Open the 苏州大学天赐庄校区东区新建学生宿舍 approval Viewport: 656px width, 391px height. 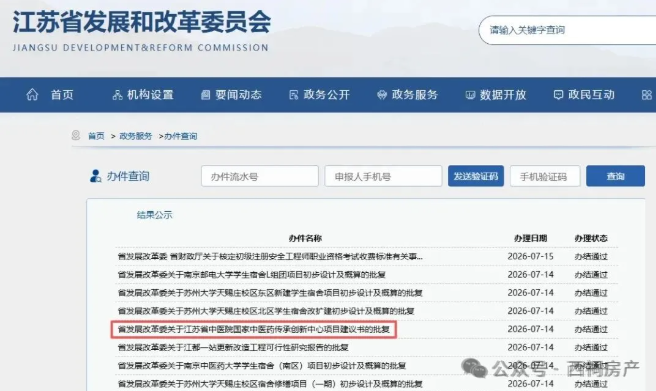coord(270,293)
